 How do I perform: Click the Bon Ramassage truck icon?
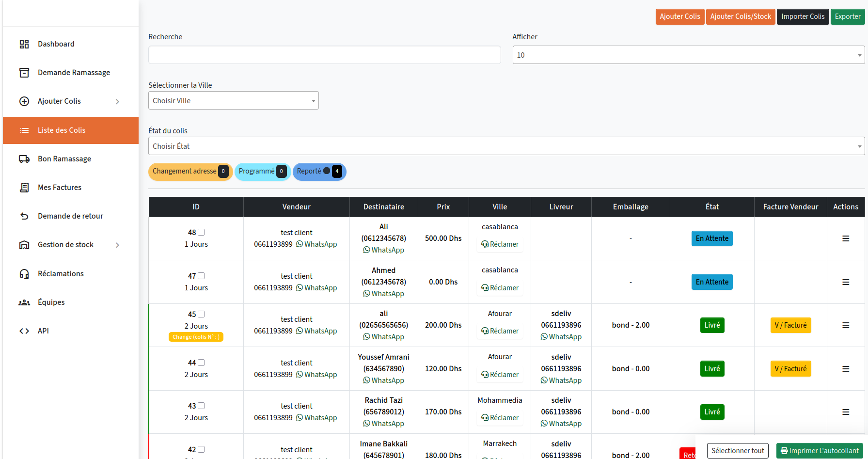coord(24,159)
